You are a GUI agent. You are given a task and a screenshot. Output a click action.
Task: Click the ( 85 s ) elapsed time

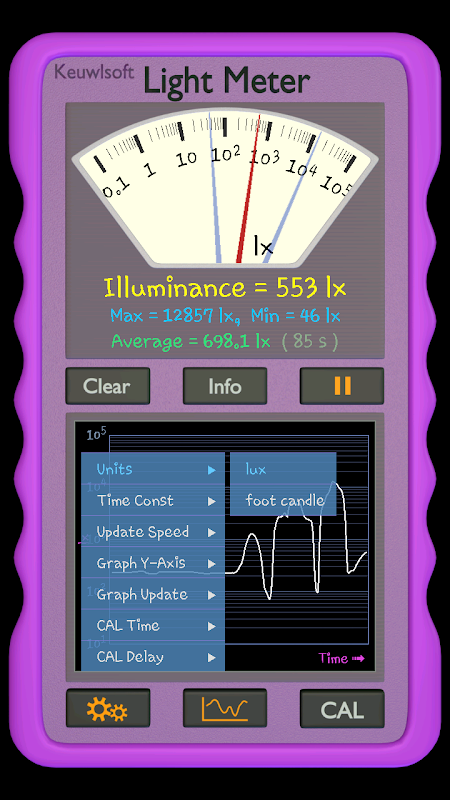[x=310, y=341]
